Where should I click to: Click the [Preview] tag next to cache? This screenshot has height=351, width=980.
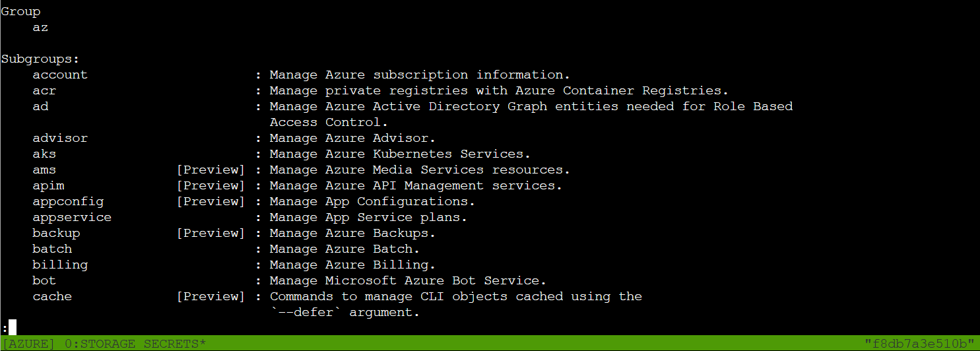[211, 297]
